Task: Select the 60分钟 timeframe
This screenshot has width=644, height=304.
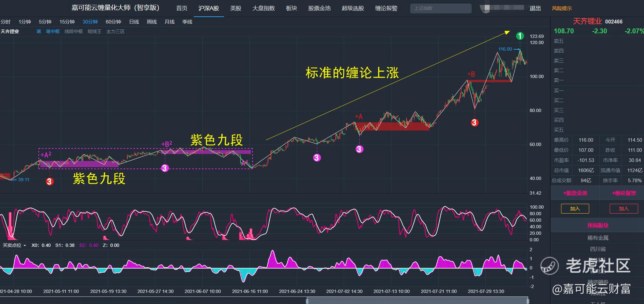Action: point(113,22)
